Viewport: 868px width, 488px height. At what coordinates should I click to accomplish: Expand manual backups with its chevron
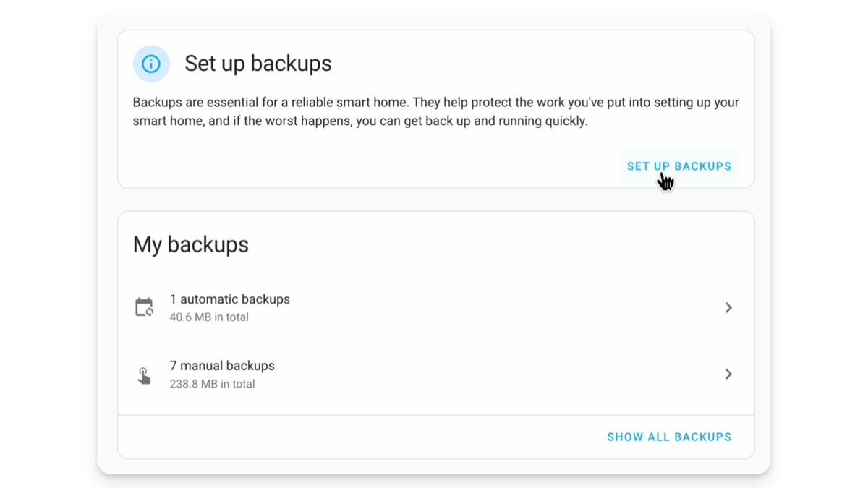[x=728, y=374]
